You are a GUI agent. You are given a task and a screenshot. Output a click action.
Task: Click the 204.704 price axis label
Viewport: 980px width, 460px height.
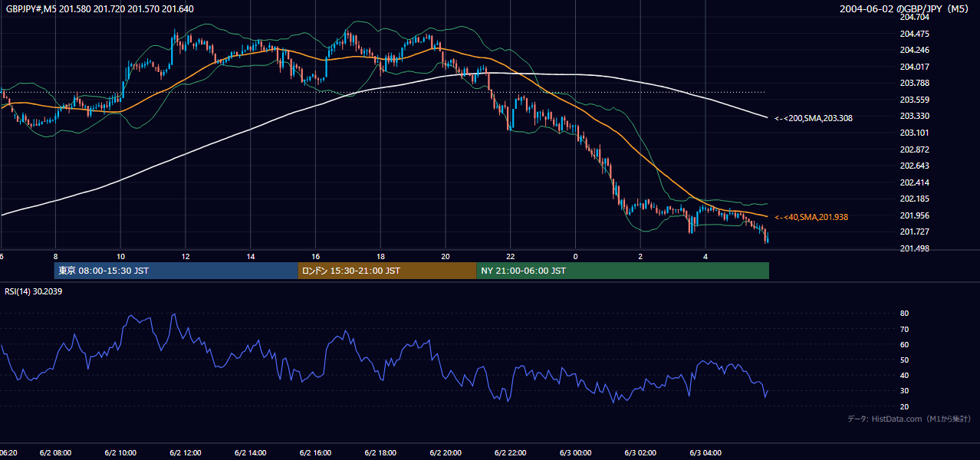(914, 17)
